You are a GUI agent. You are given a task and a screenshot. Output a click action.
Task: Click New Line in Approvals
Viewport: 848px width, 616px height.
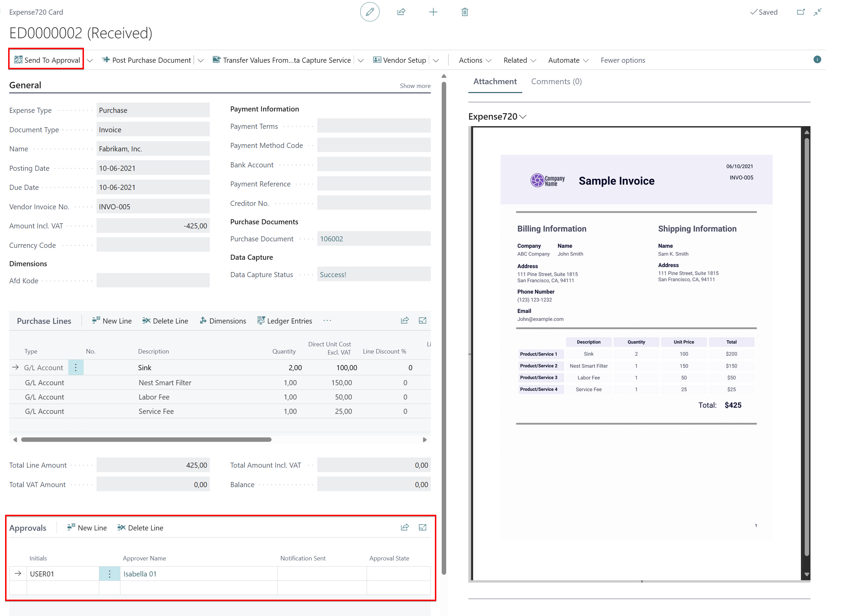coord(87,528)
